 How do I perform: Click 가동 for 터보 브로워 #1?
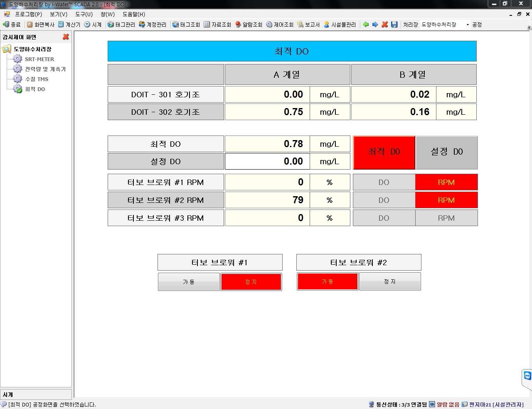pyautogui.click(x=189, y=282)
